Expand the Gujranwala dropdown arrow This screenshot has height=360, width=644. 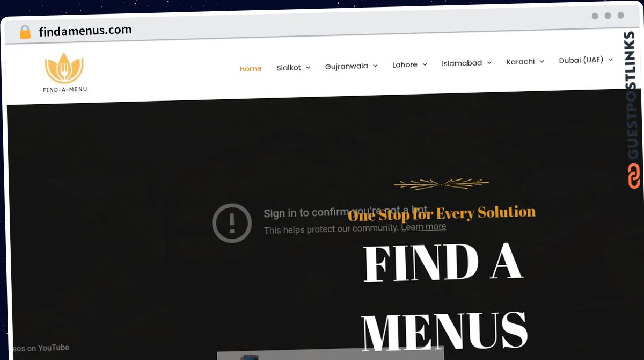point(375,66)
